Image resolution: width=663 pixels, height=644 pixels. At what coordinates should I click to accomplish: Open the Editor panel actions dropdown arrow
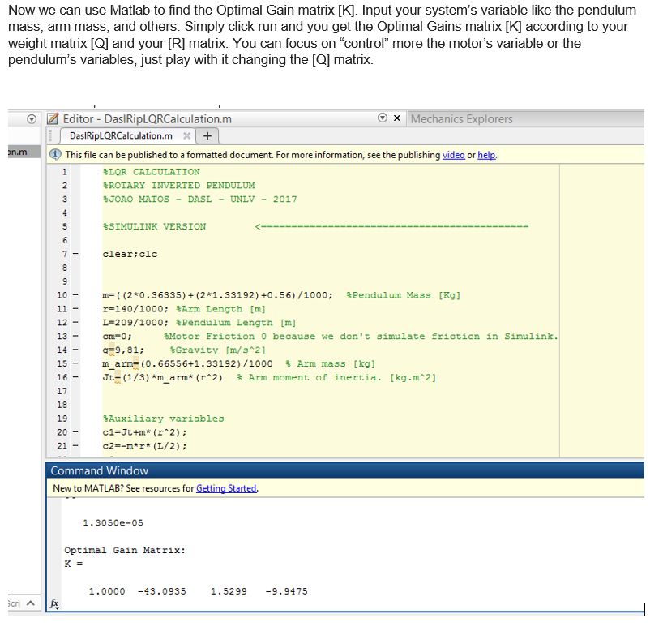(383, 118)
